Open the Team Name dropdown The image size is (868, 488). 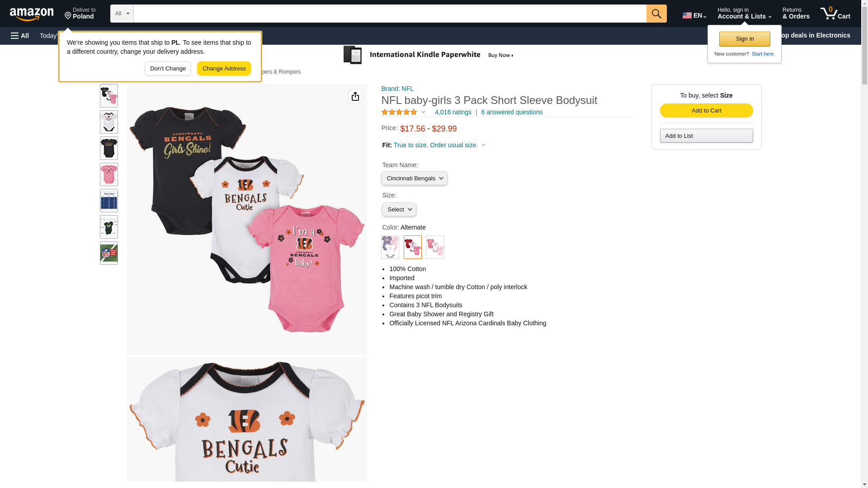coord(414,178)
